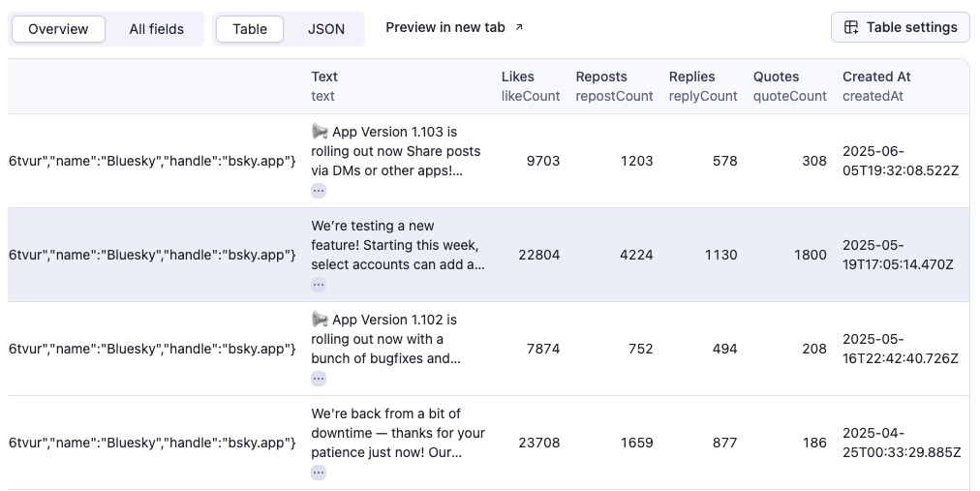Expand the "We're testing a new feature" text

(319, 285)
